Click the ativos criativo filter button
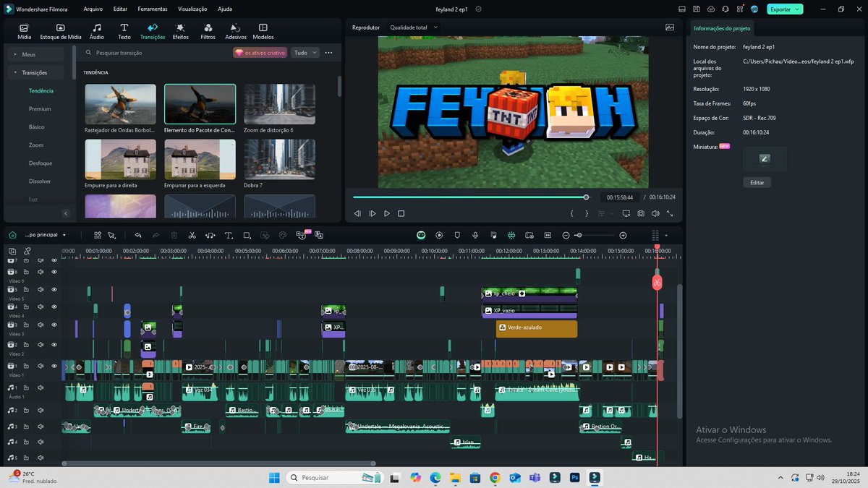This screenshot has width=868, height=488. click(260, 53)
